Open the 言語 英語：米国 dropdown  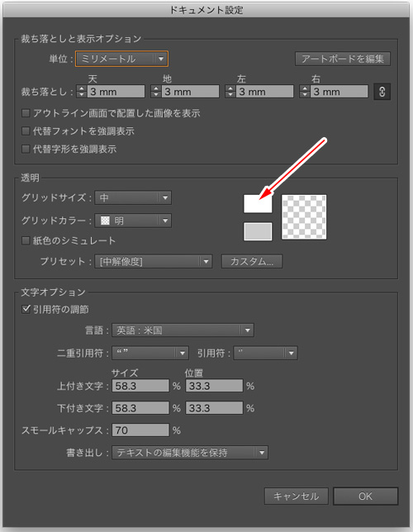[183, 330]
